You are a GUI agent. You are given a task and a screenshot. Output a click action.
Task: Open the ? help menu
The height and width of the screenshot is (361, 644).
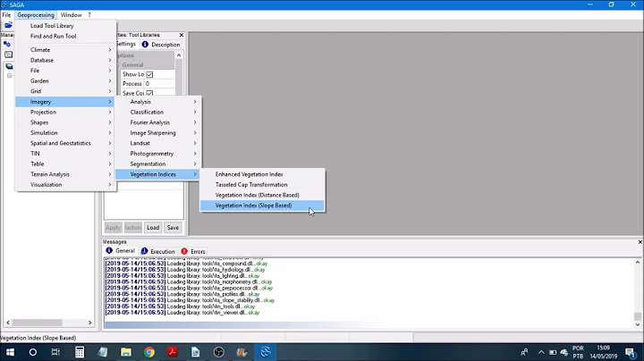coord(89,15)
